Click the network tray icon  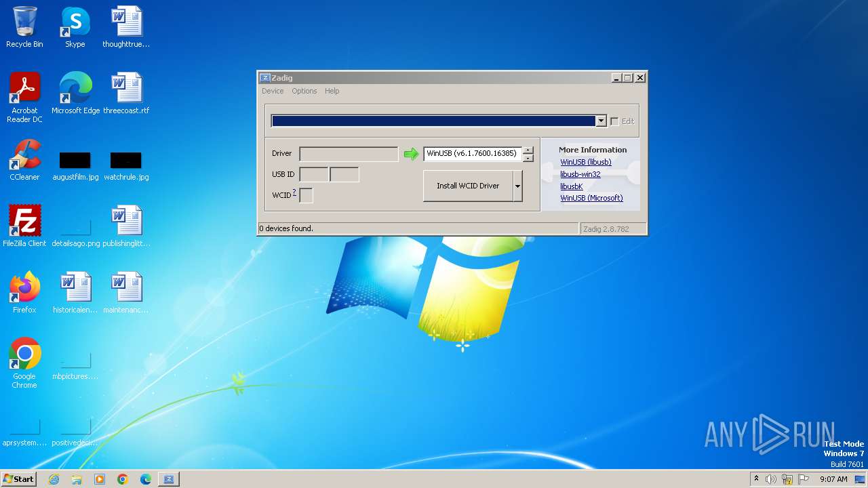(787, 479)
